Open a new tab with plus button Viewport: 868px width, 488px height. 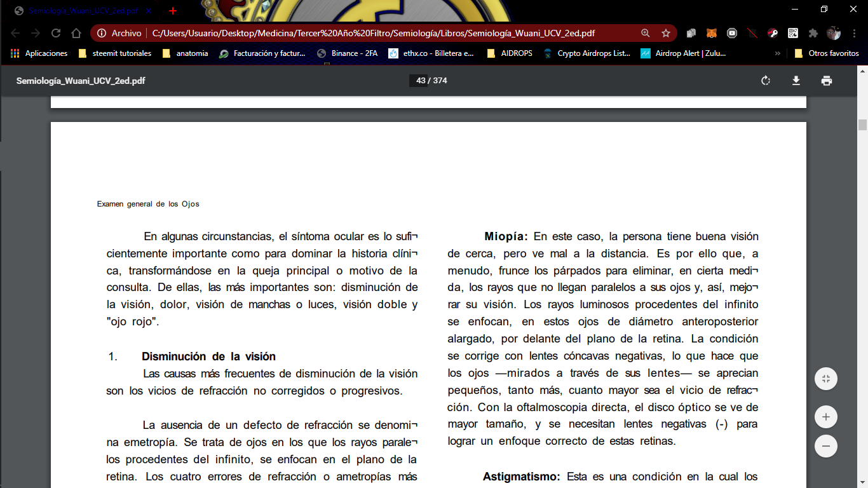tap(172, 11)
